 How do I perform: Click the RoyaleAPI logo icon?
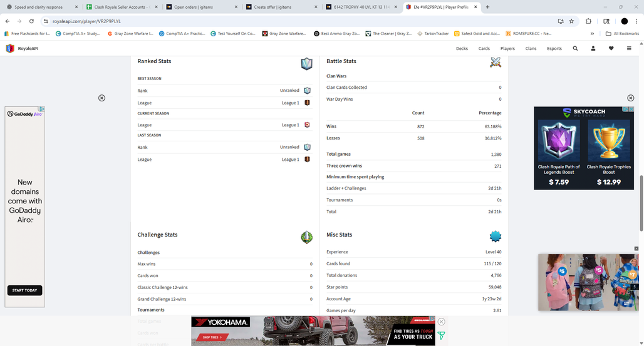tap(10, 48)
